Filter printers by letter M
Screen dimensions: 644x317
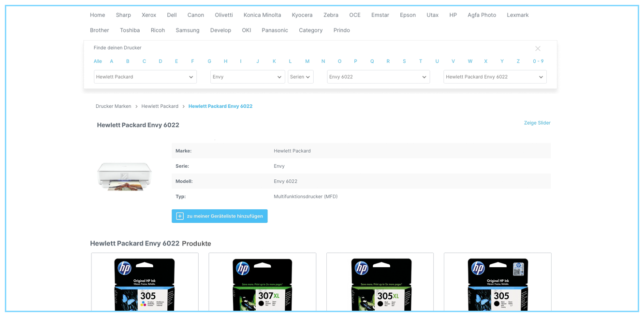tap(307, 61)
